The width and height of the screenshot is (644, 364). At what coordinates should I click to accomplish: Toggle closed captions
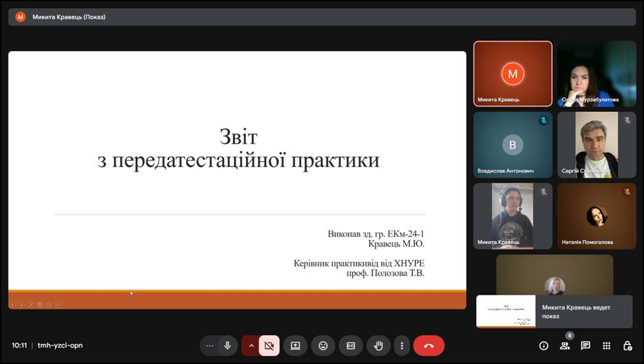pyautogui.click(x=351, y=346)
